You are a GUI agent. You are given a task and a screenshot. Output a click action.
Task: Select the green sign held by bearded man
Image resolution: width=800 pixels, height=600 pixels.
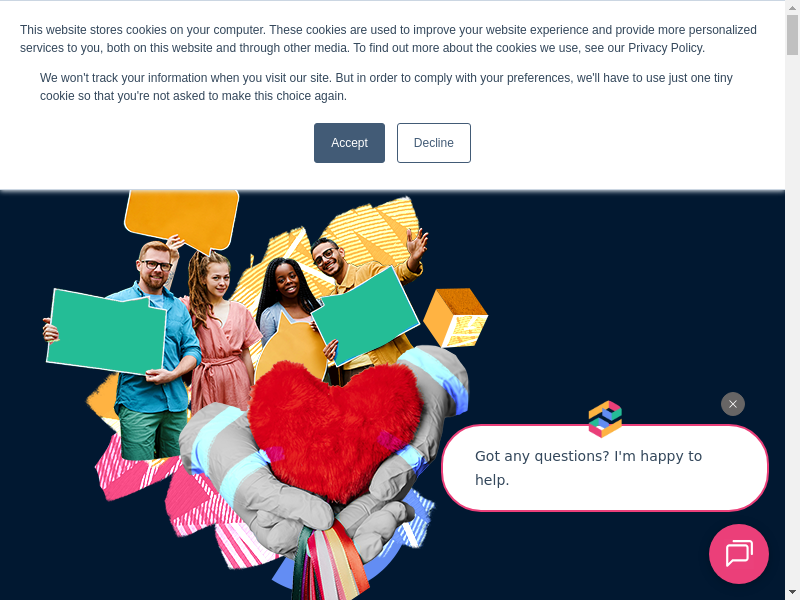[x=106, y=332]
